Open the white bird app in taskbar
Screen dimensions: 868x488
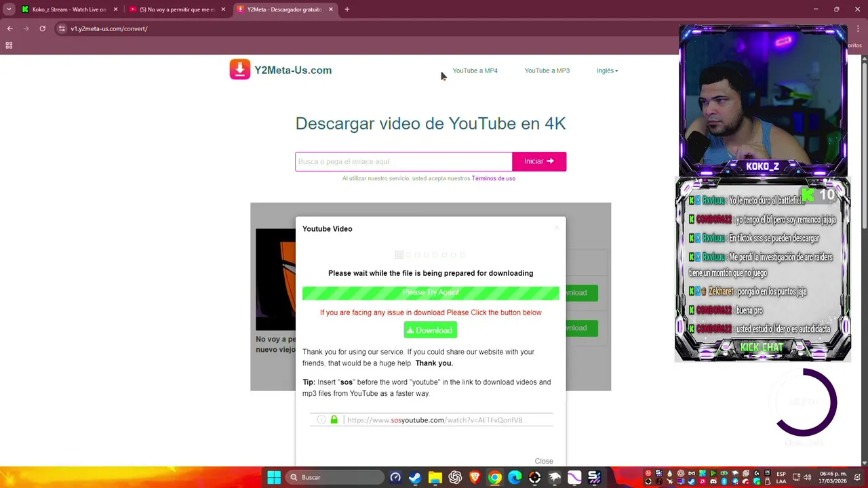pos(555,477)
